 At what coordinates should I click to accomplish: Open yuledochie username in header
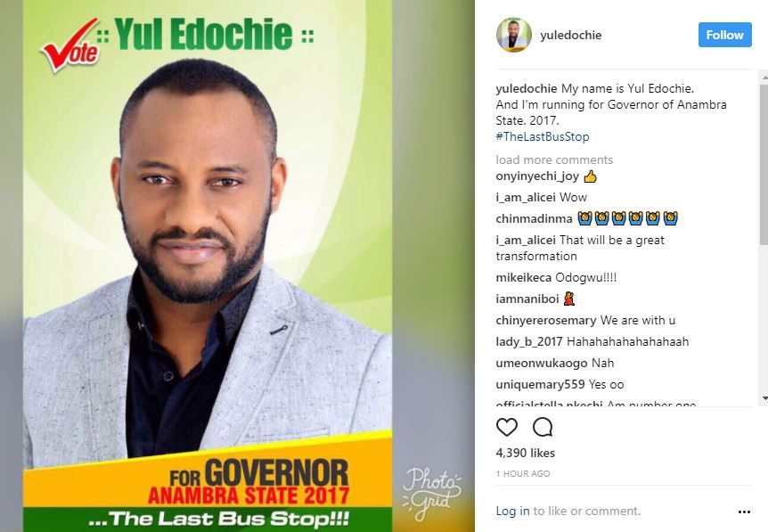pos(570,35)
